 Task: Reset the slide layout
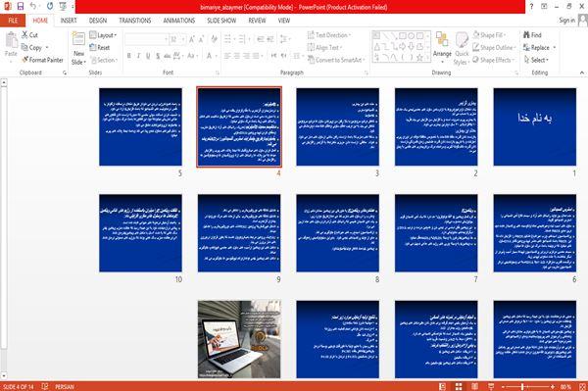pyautogui.click(x=100, y=47)
